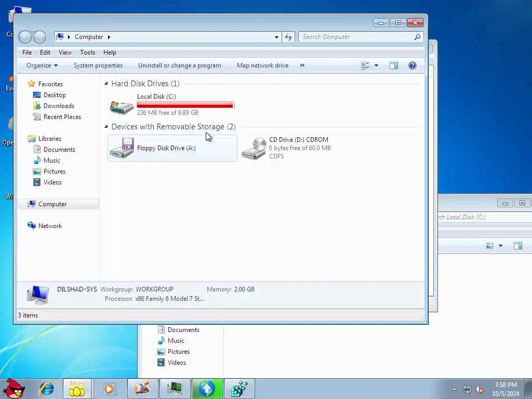The width and height of the screenshot is (532, 399).
Task: Open Help with the question mark icon
Action: click(412, 65)
